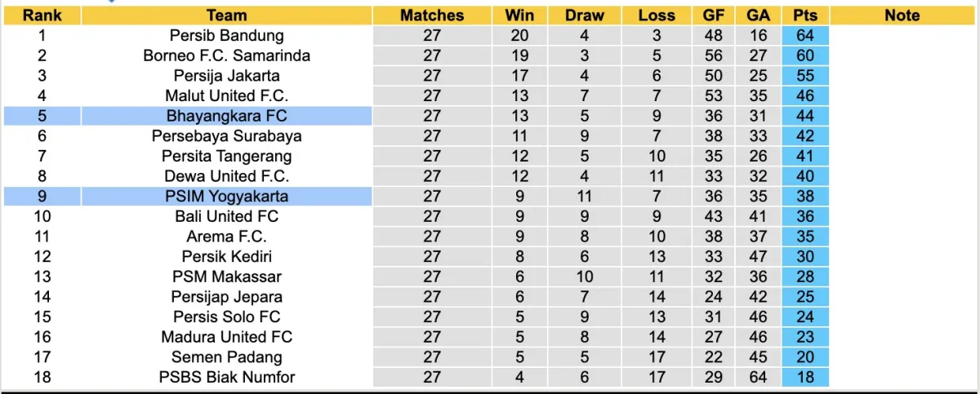
Task: Click the Persib Bandung team name
Action: click(x=227, y=35)
